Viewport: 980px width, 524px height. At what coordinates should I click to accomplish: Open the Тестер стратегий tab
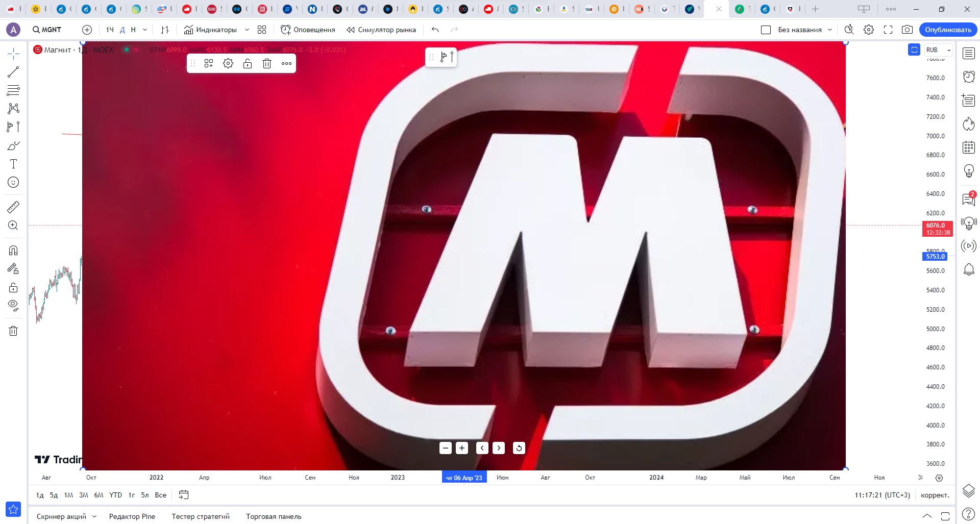(x=201, y=516)
